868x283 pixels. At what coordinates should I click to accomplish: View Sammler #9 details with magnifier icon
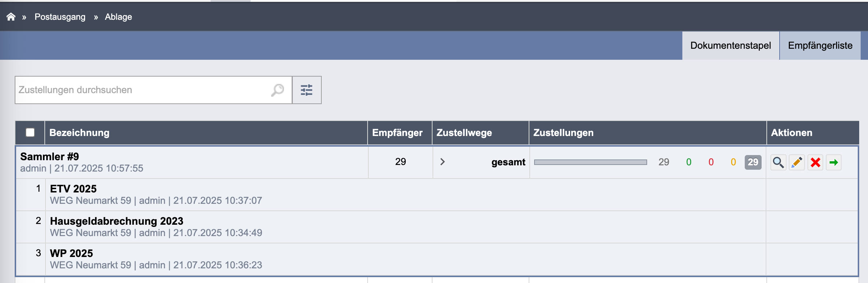click(x=778, y=162)
